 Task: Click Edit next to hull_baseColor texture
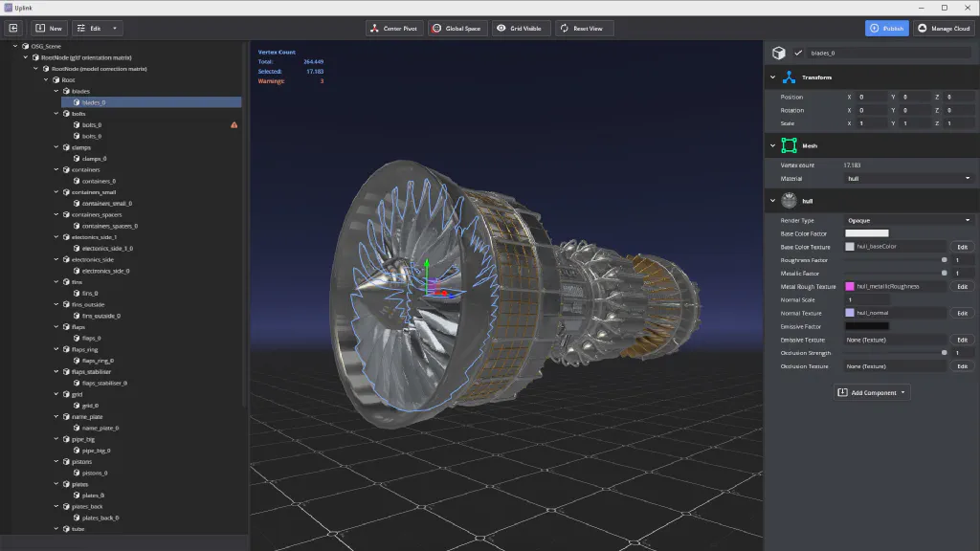pyautogui.click(x=962, y=247)
